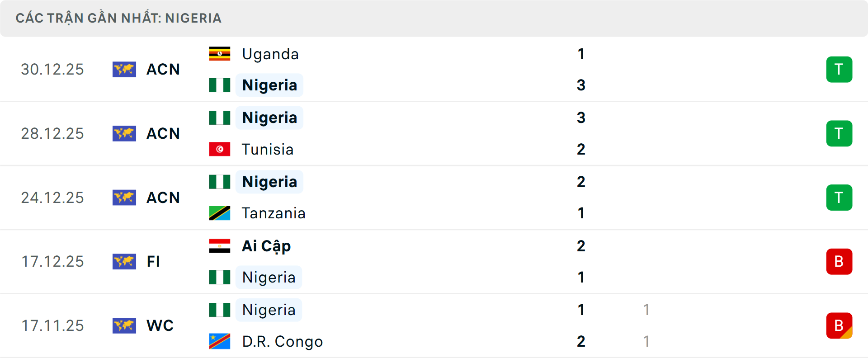Viewport: 868px width, 358px height.
Task: Click the Tanzania flag icon
Action: click(220, 213)
